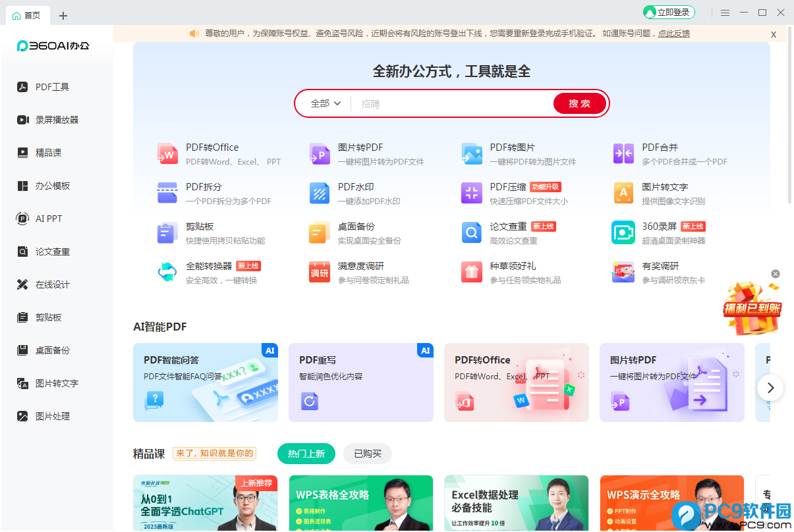Add a new tab with plus button

63,15
